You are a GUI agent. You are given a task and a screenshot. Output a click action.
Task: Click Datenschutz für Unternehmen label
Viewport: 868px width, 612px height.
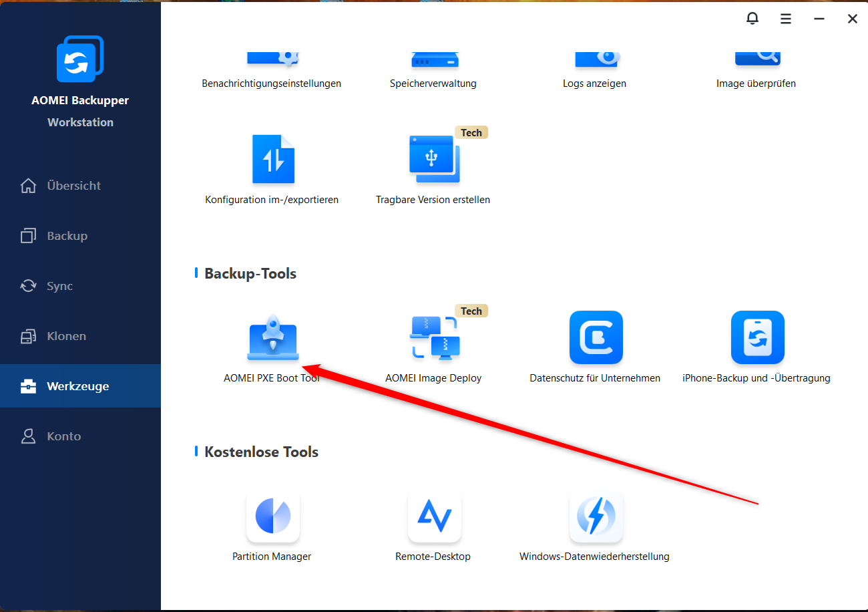595,378
